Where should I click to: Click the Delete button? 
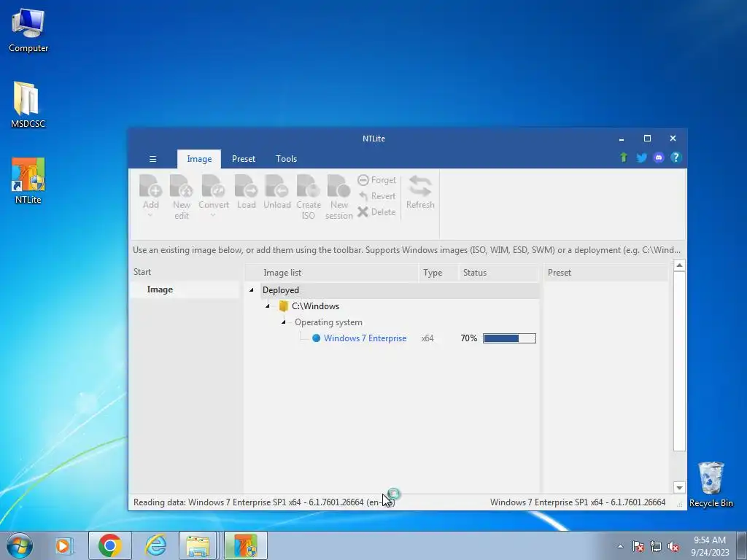coord(377,212)
